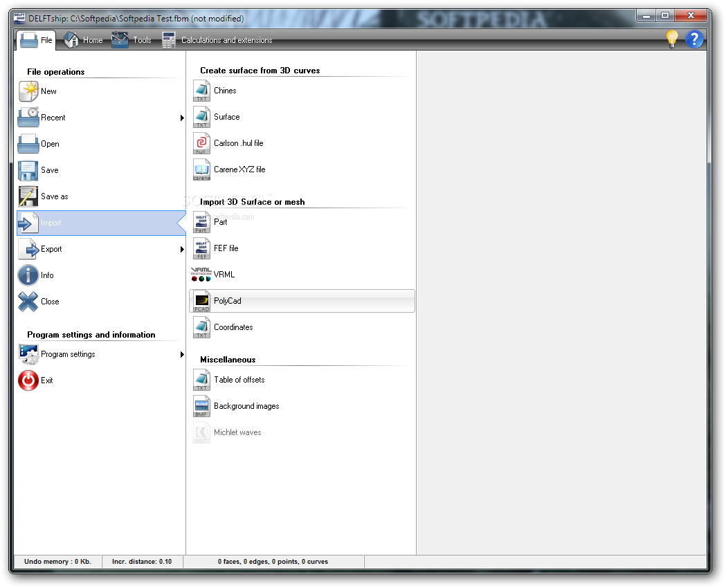Click the blue question mark help icon
Viewport: 726px width, 588px height.
pos(694,39)
